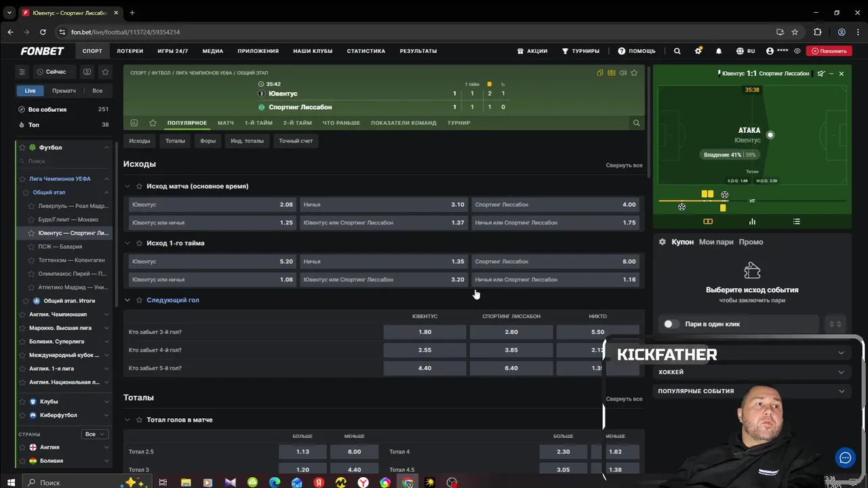Toggle match sound speaker icon
Viewport: 868px width, 488px height.
tap(623, 73)
